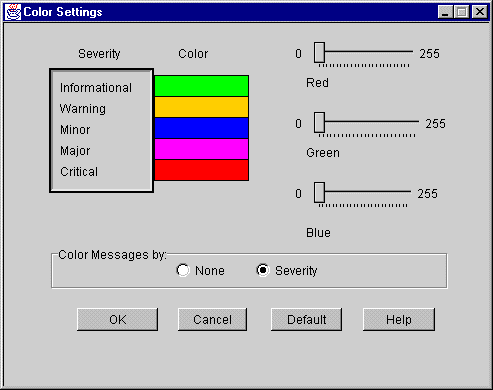Select the None radio button
This screenshot has width=493, height=390.
click(183, 270)
